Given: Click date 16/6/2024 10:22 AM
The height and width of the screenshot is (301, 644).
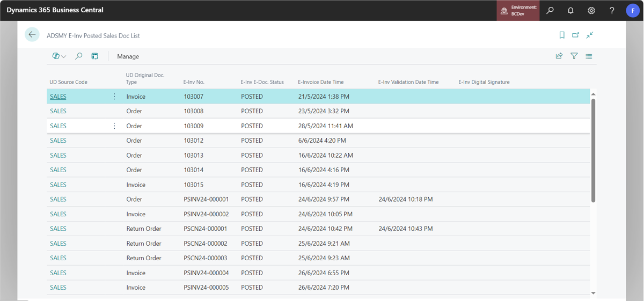Looking at the screenshot, I should [x=326, y=156].
